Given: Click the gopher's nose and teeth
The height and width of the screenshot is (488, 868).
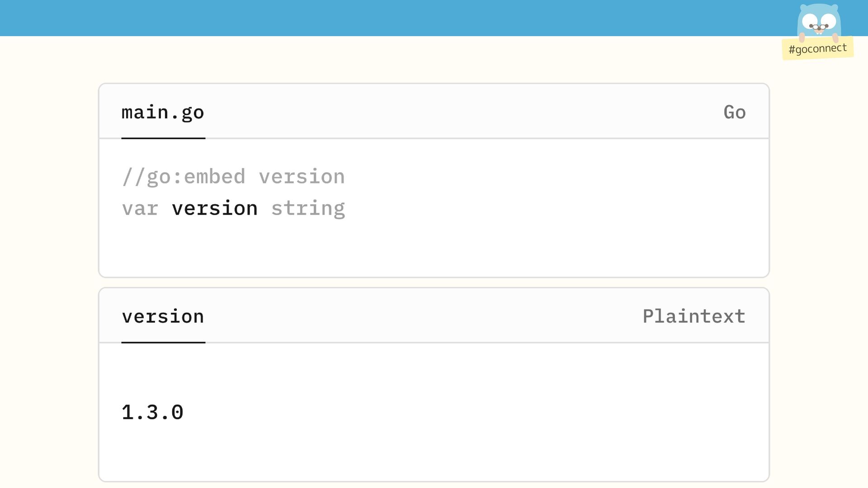Looking at the screenshot, I should [x=819, y=28].
